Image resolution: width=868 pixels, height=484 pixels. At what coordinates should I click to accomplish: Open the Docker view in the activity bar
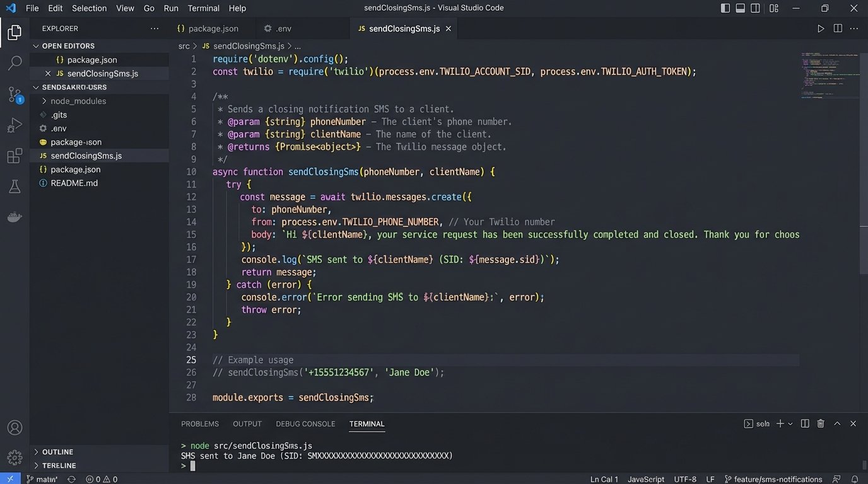pos(14,217)
